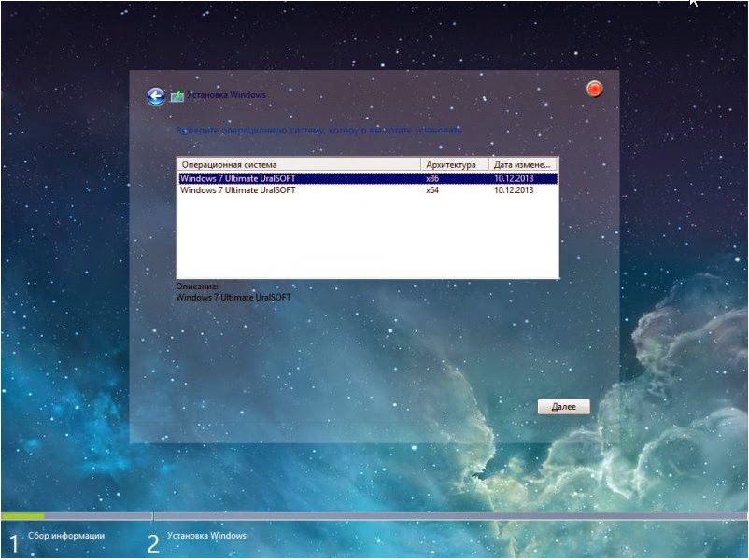Sort by the Дата изменения column header
The image size is (749, 560).
[x=523, y=164]
